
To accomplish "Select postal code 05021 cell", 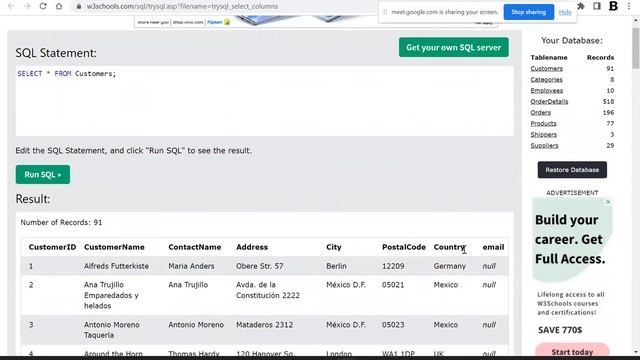I will pyautogui.click(x=393, y=285).
